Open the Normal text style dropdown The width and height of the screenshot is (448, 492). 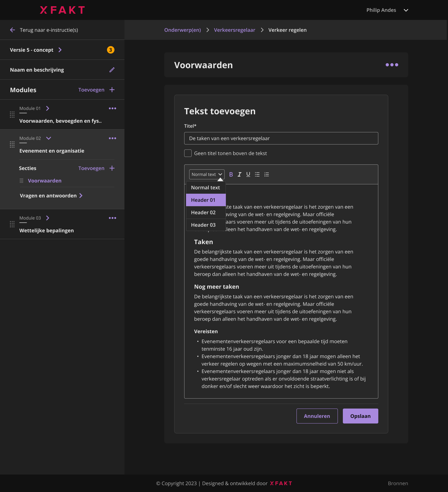click(x=207, y=174)
